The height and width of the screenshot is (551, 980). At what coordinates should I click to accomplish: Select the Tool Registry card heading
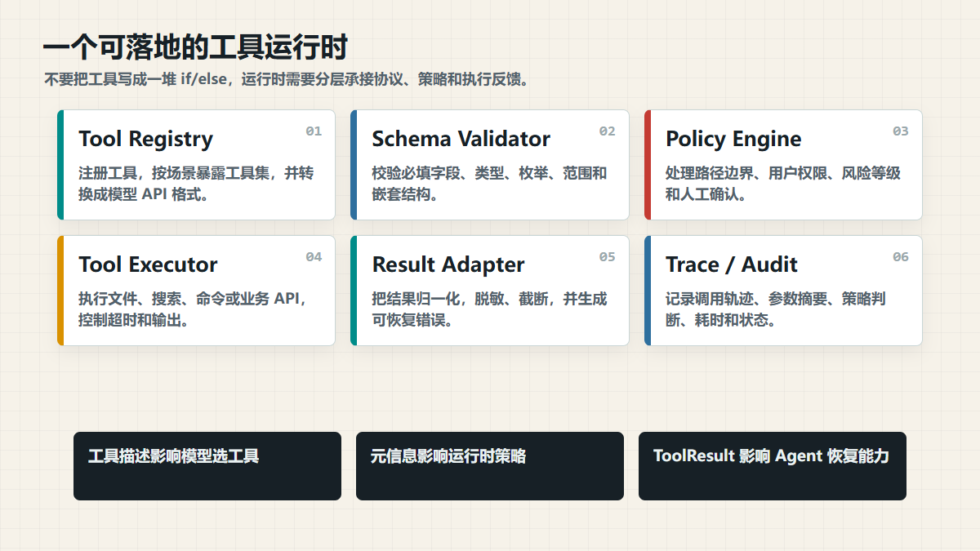point(145,139)
